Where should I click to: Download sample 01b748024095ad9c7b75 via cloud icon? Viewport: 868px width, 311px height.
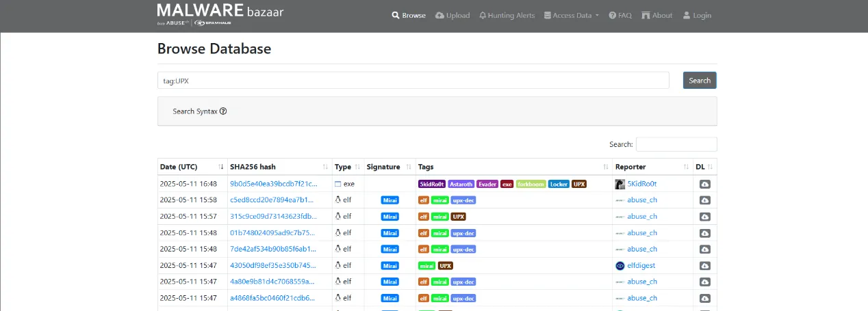coord(704,233)
